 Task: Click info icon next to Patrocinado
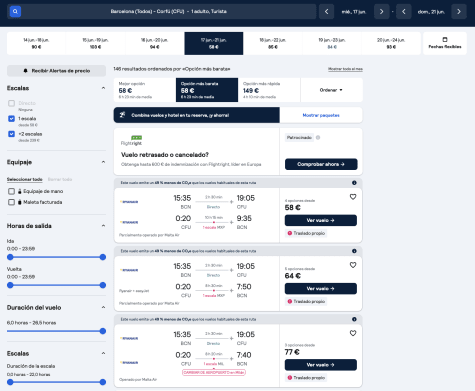(x=318, y=137)
